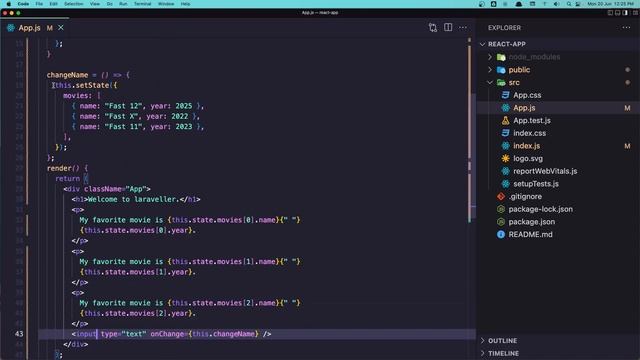
Task: Expand node_modules folder chevron
Action: [490, 57]
